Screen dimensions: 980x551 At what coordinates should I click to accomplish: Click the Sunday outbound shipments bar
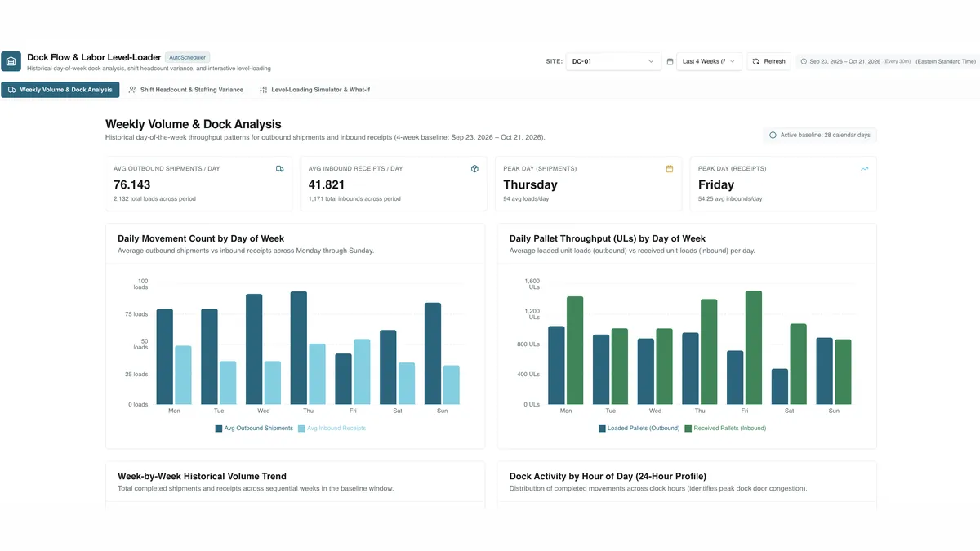433,353
